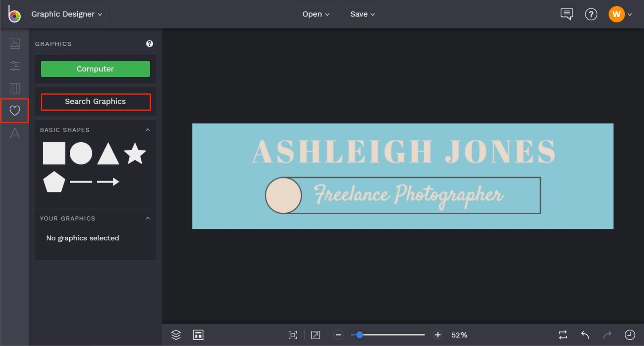Collapse the Your Graphics section
Screen dimensions: 644x346
click(148, 218)
